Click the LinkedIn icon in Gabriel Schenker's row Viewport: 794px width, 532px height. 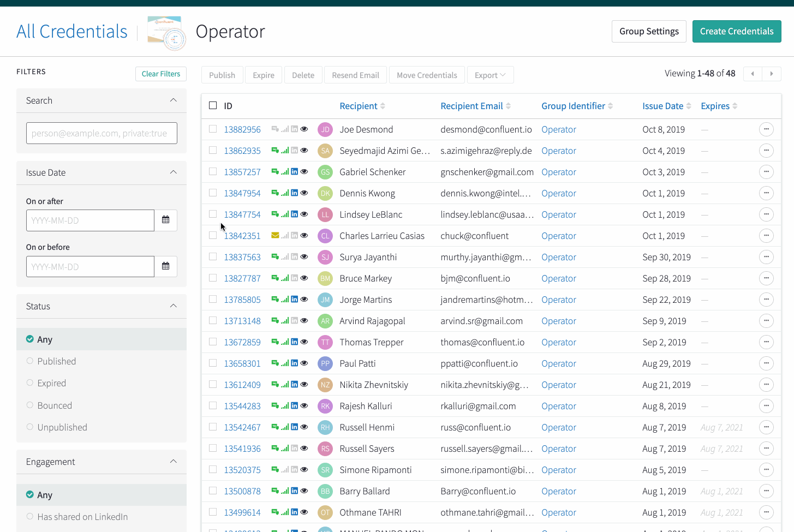click(x=294, y=172)
